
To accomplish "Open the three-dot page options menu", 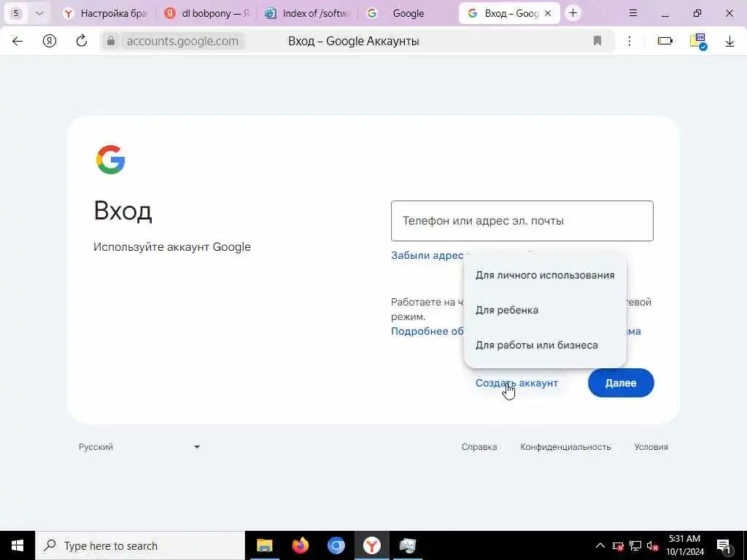I will (630, 42).
